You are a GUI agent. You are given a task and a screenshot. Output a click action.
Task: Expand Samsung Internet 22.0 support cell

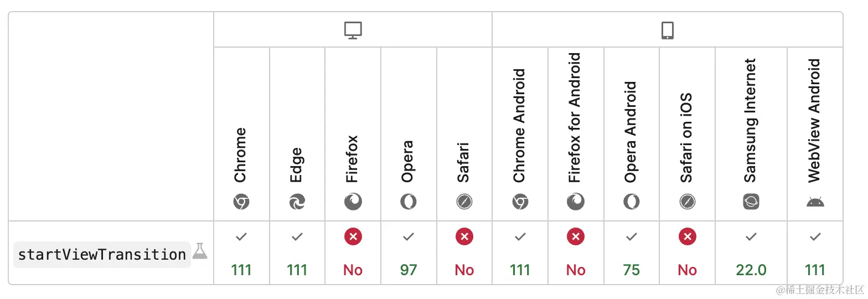click(751, 254)
